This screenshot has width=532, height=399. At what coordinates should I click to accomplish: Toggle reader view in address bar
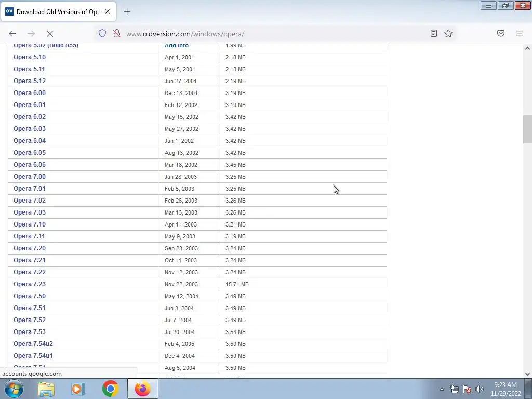click(x=434, y=33)
